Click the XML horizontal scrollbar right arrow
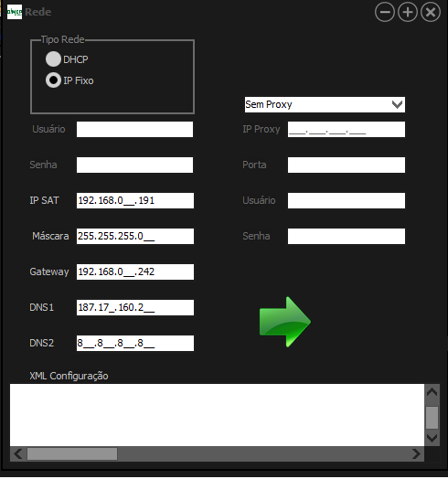 [x=416, y=454]
